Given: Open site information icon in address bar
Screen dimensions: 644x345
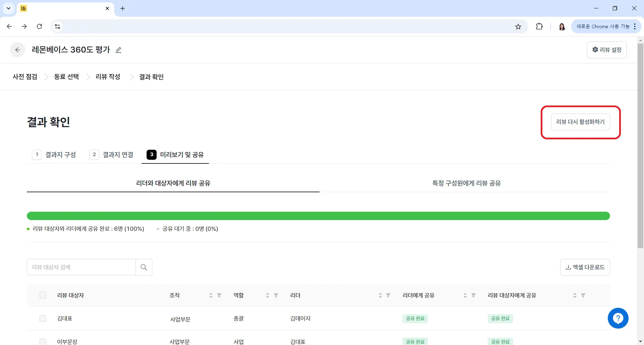Looking at the screenshot, I should pos(57,26).
